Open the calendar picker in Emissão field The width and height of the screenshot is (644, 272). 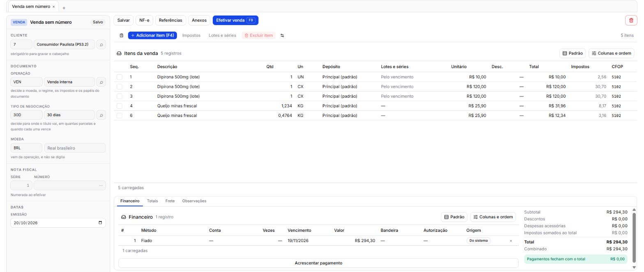tap(101, 223)
